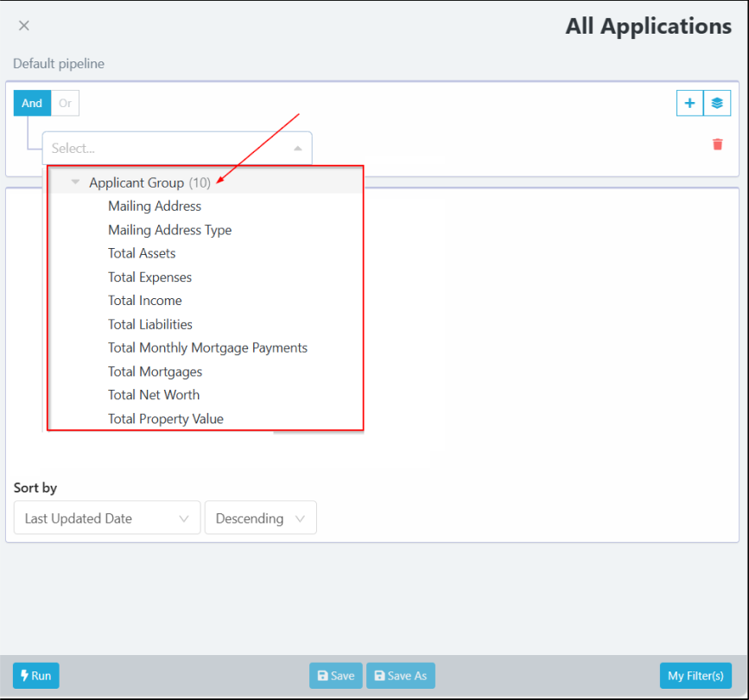This screenshot has height=700, width=749.
Task: Open My Filter(s) button
Action: coord(695,676)
